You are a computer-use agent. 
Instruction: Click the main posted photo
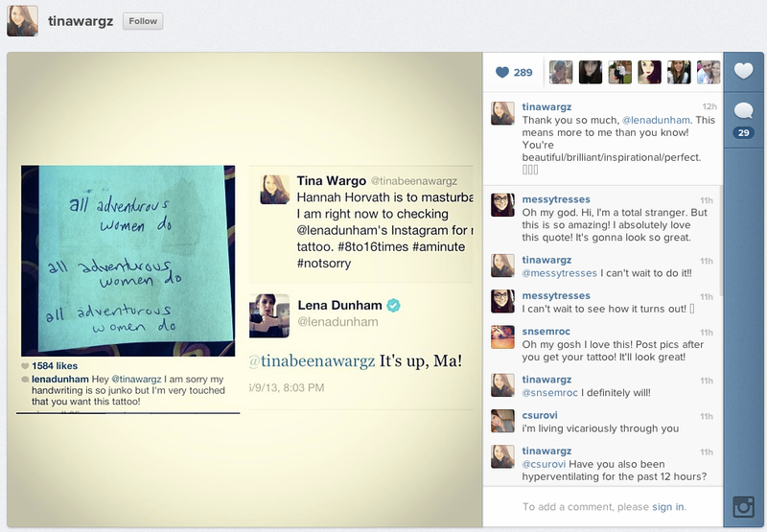tap(244, 289)
